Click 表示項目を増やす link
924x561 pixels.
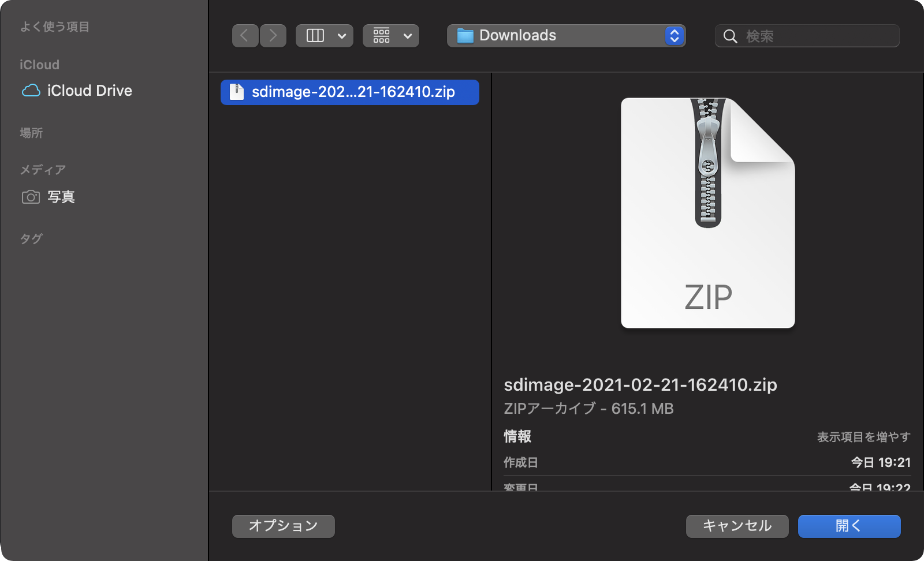863,437
